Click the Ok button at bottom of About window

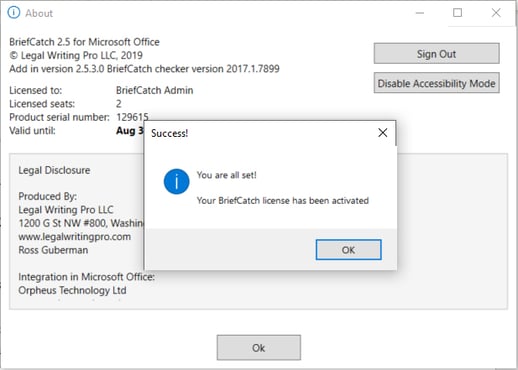pyautogui.click(x=259, y=348)
